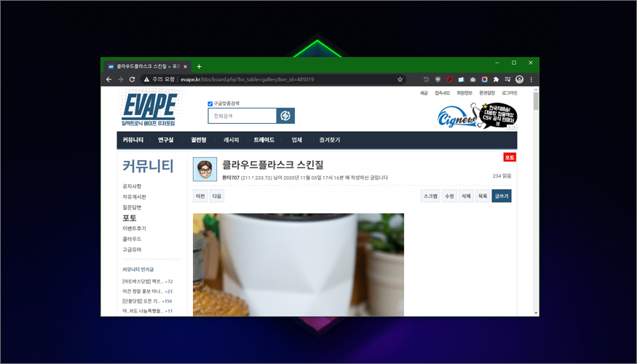
Task: Open a new tab with plus button
Action: (199, 67)
